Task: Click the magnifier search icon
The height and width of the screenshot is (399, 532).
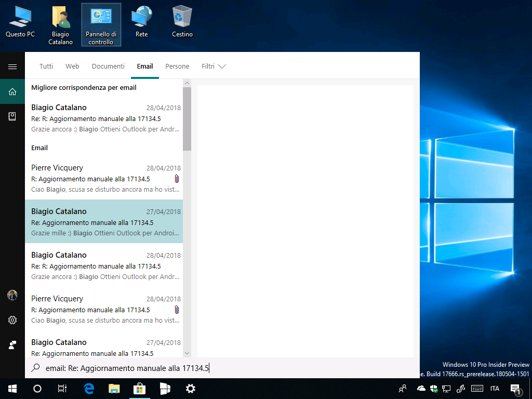Action: click(x=35, y=368)
